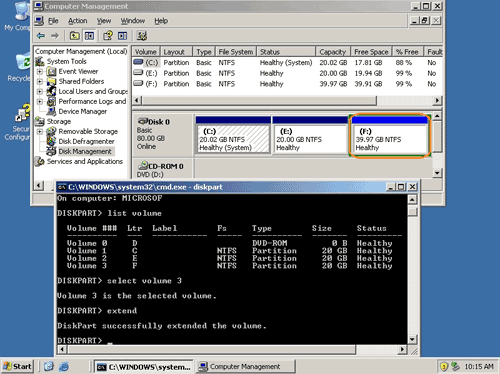Viewport: 500px width, 374px height.
Task: Sort by the Capacity column header
Action: [333, 52]
